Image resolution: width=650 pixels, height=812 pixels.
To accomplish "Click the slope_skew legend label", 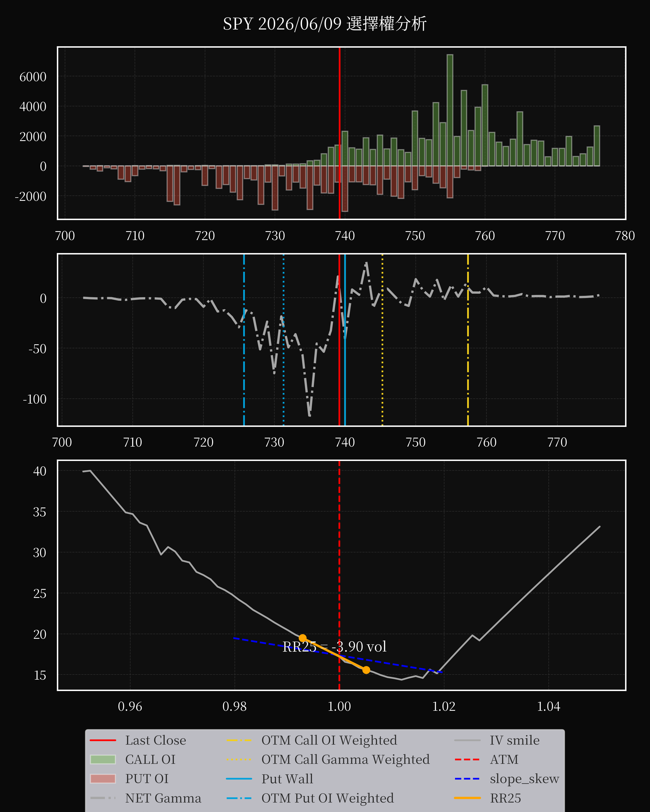I will [525, 779].
